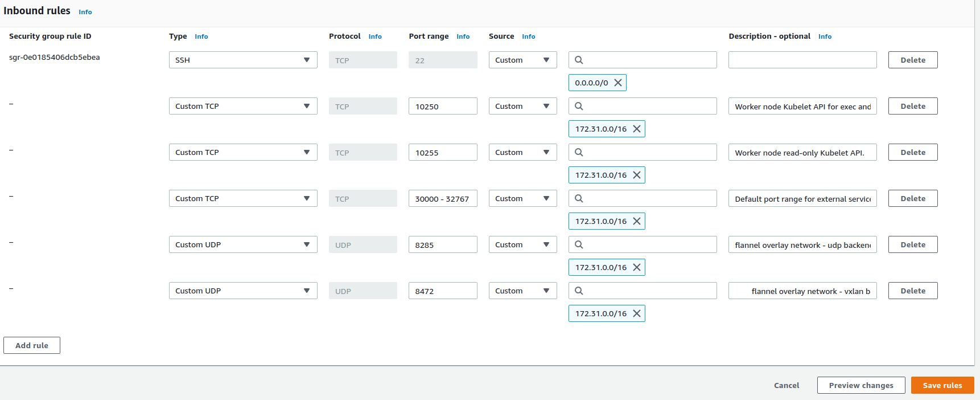Open Custom TCP type dropdown for port 10250

click(x=243, y=106)
